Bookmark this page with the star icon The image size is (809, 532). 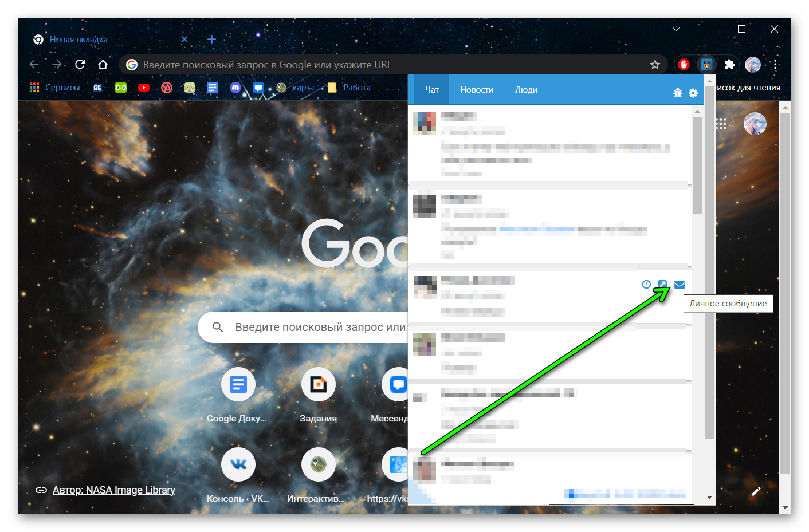tap(655, 65)
